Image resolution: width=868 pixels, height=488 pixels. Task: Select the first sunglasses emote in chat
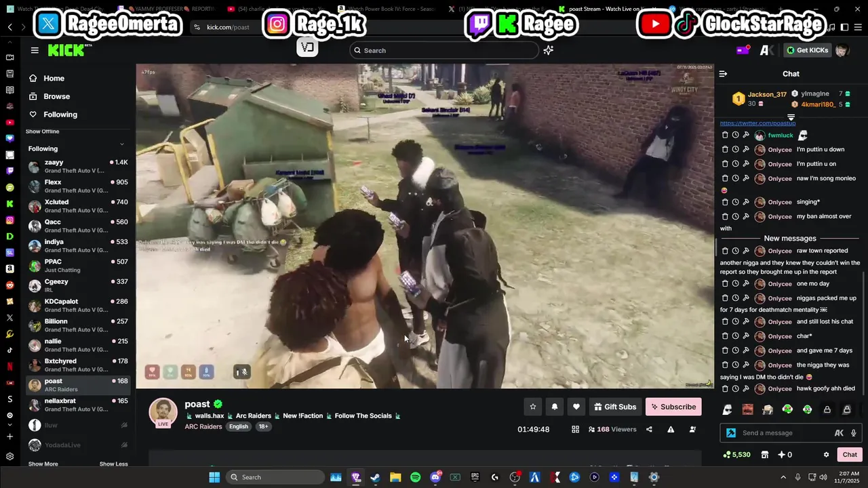point(727,409)
